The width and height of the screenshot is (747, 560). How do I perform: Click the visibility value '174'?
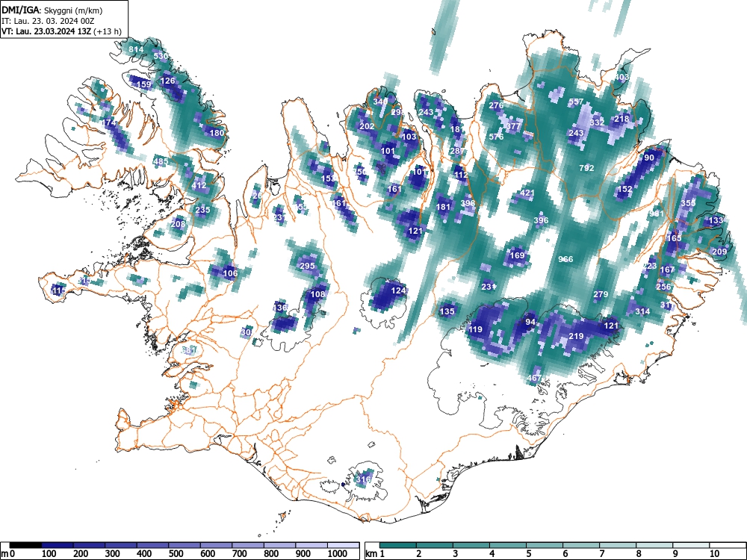(x=109, y=123)
